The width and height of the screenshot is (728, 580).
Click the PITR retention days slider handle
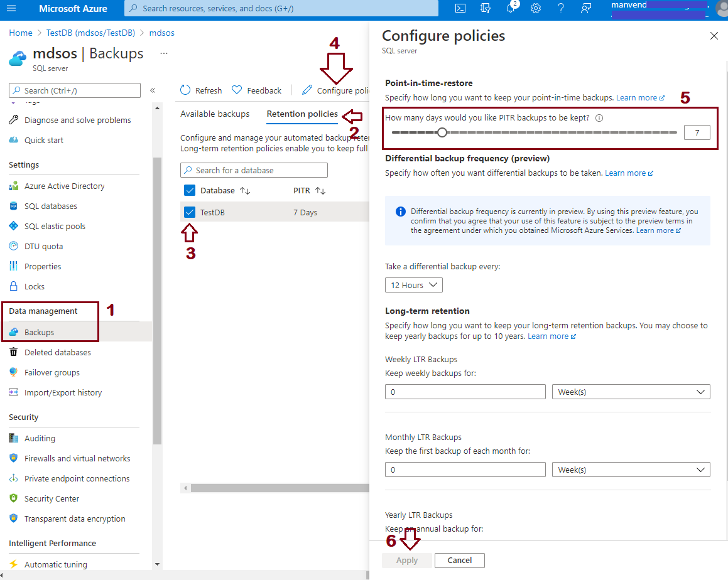coord(442,132)
